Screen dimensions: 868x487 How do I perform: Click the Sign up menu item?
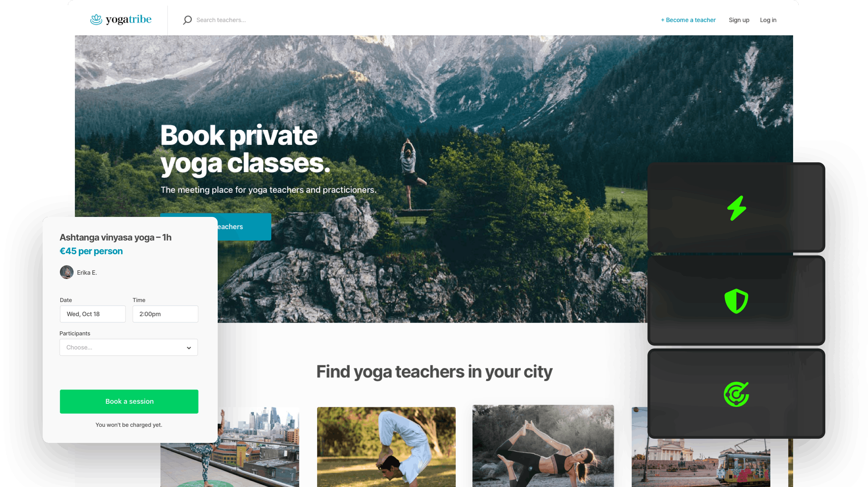pyautogui.click(x=737, y=20)
